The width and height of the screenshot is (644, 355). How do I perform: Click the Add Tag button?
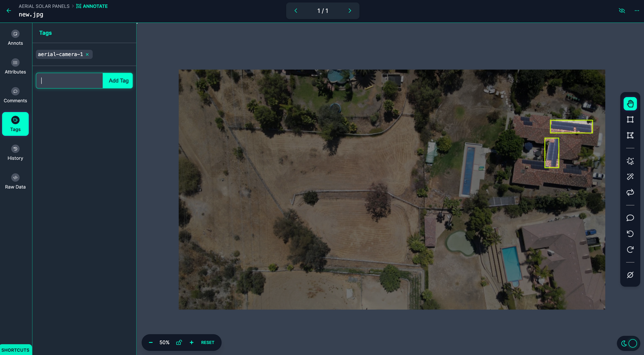[118, 81]
